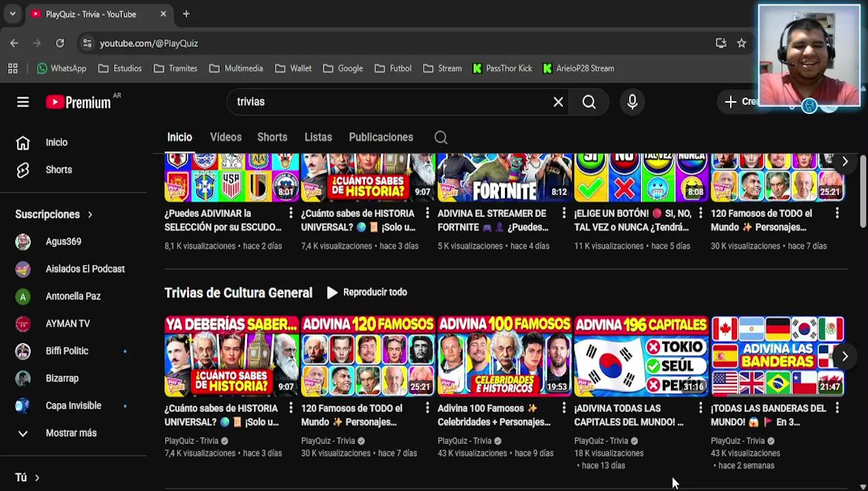Image resolution: width=868 pixels, height=491 pixels.
Task: Open Capa Invisible subscription channel
Action: click(x=73, y=405)
